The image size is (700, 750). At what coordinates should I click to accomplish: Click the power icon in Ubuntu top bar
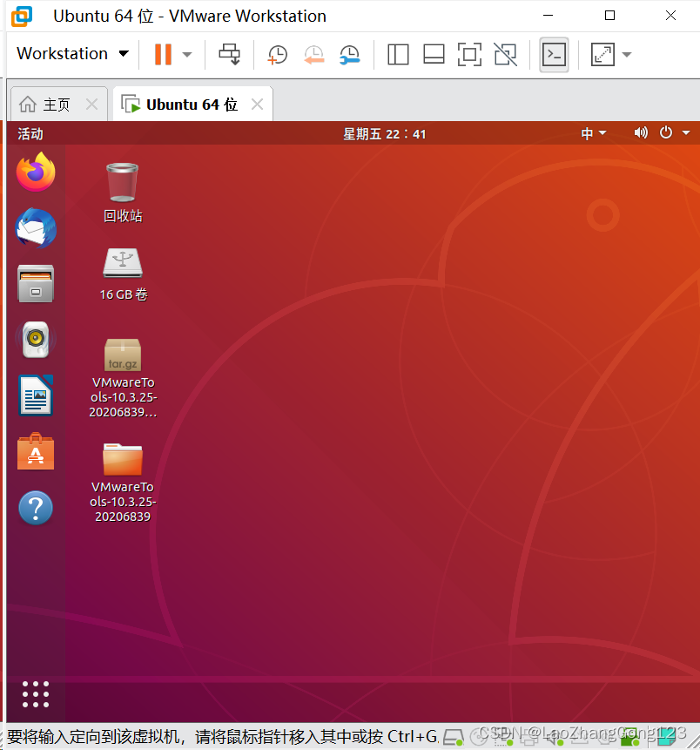pyautogui.click(x=666, y=132)
